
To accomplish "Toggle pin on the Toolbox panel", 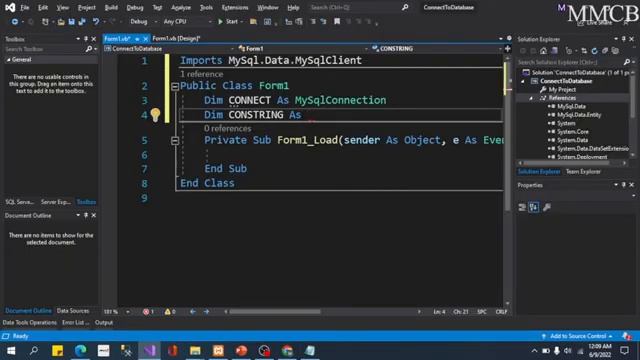I will (x=86, y=39).
